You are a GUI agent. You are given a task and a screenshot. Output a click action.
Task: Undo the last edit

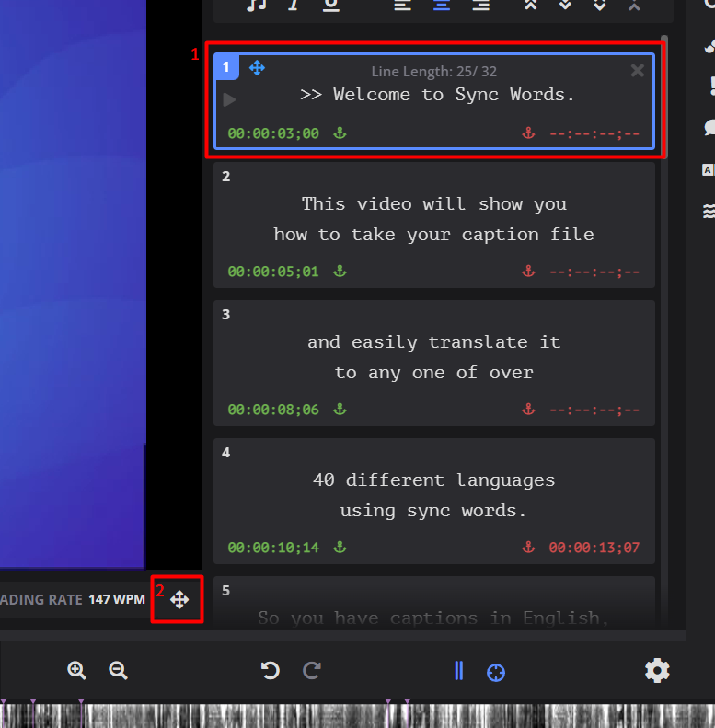(270, 671)
